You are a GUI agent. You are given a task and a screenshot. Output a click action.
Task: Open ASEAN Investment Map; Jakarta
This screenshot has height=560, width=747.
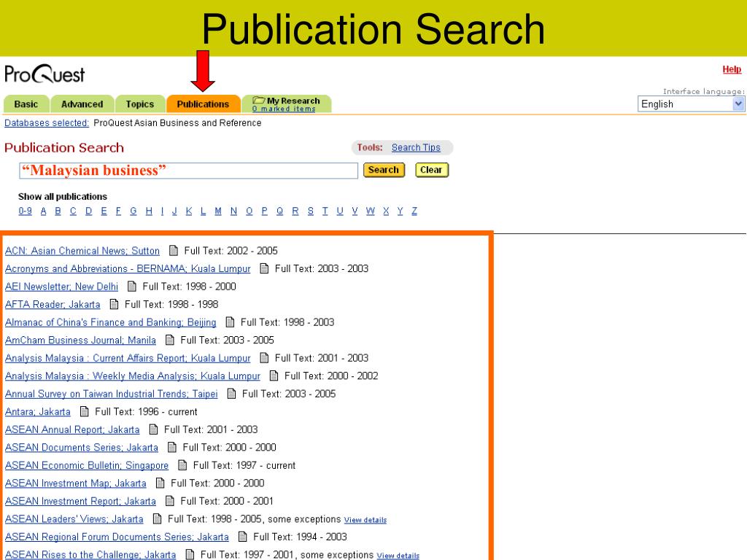click(76, 483)
